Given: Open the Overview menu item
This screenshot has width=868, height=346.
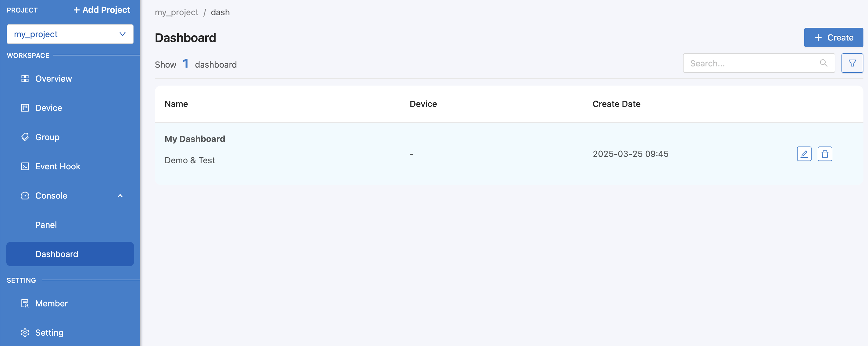Looking at the screenshot, I should coord(70,79).
